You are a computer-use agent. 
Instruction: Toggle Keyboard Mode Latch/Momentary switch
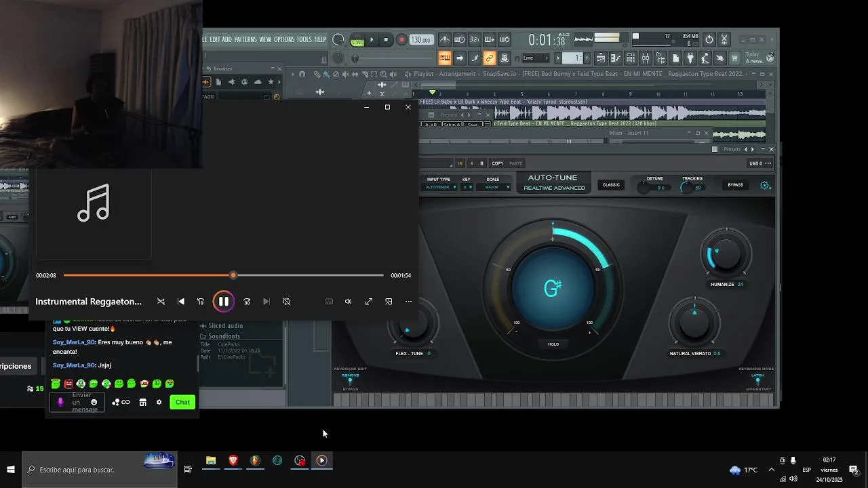(x=757, y=382)
